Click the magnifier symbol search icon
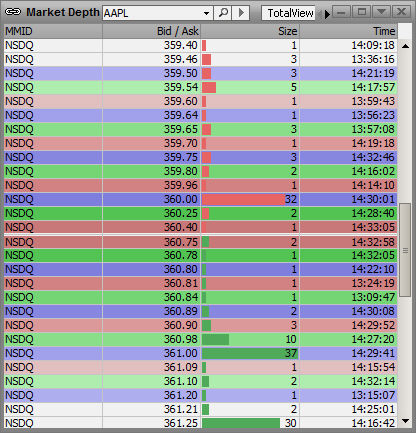The height and width of the screenshot is (433, 416). click(x=222, y=13)
